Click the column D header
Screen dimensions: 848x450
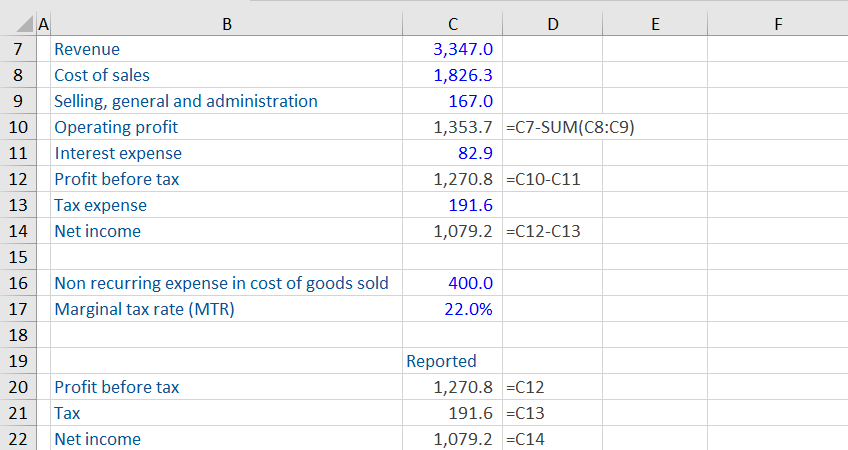point(552,24)
